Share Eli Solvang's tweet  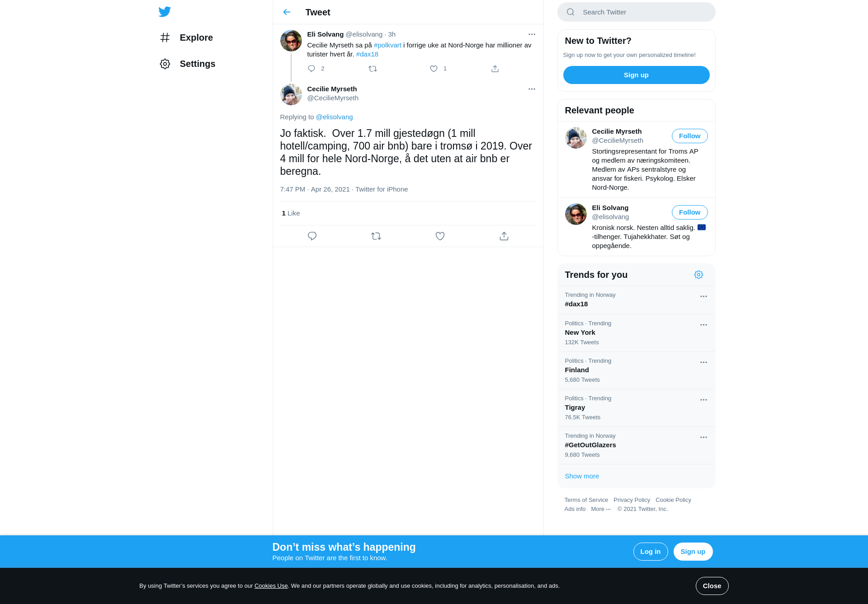click(495, 69)
